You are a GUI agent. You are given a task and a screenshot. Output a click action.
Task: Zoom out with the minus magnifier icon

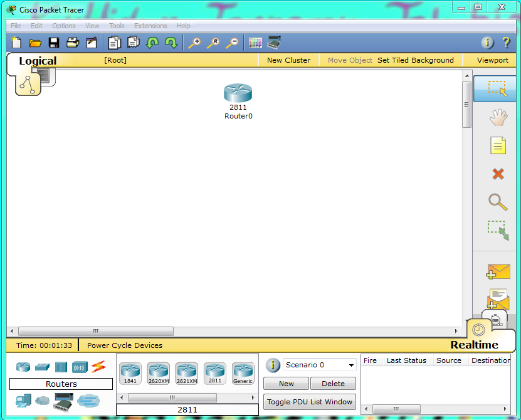232,43
